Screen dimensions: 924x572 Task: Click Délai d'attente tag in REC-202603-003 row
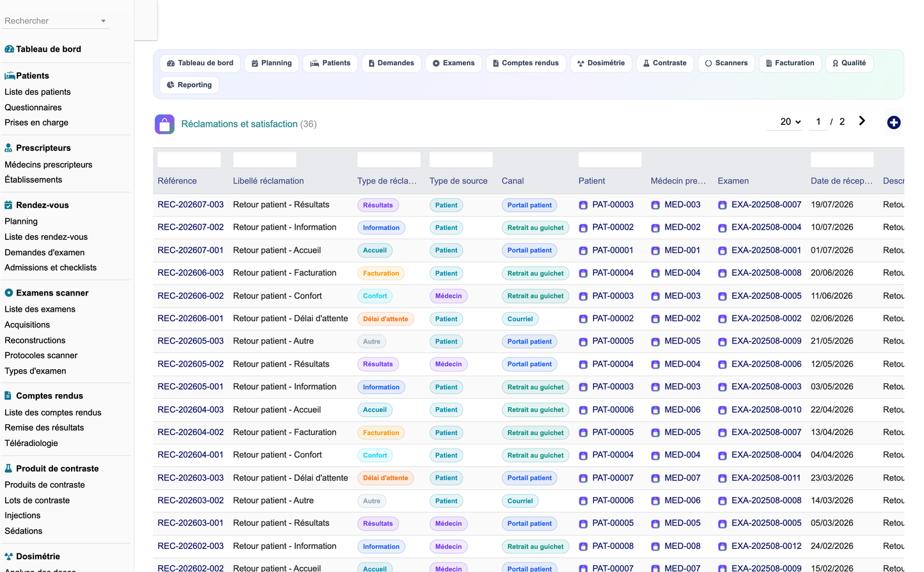coord(386,479)
